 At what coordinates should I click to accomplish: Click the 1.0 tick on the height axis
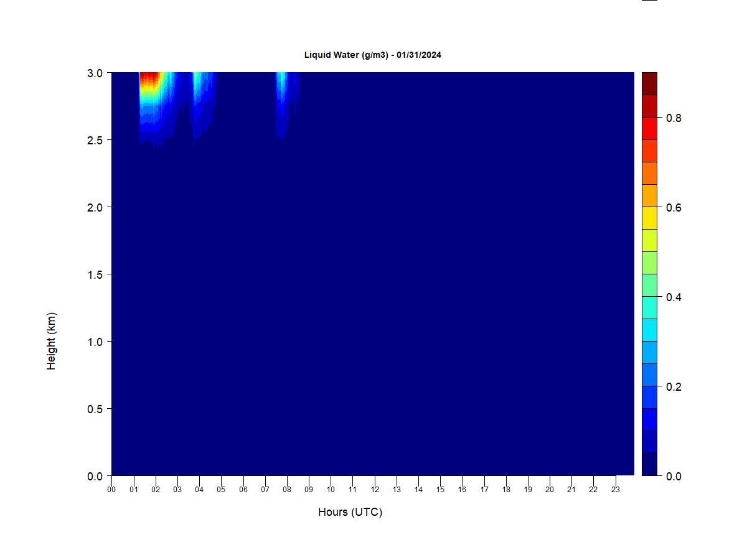click(95, 342)
